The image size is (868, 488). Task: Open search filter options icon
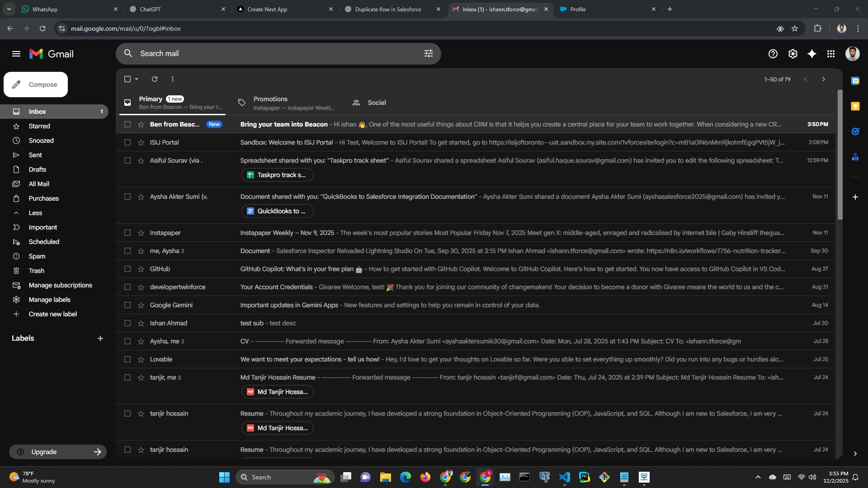pos(428,54)
